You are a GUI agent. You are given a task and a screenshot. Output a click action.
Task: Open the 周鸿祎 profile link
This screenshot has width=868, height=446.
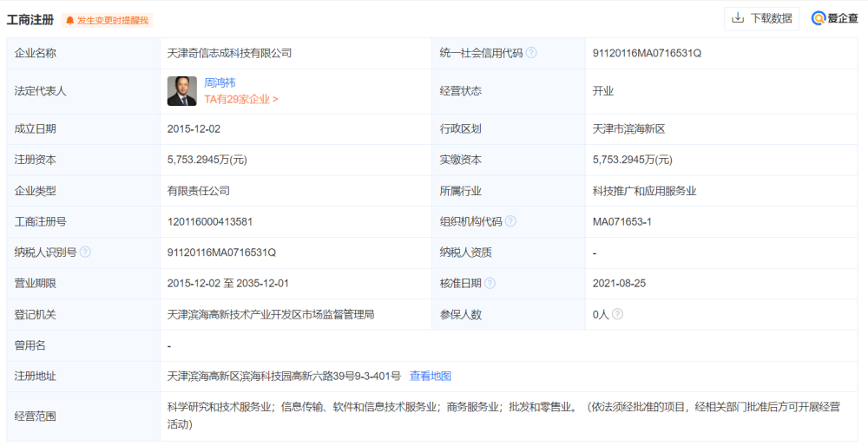(220, 83)
